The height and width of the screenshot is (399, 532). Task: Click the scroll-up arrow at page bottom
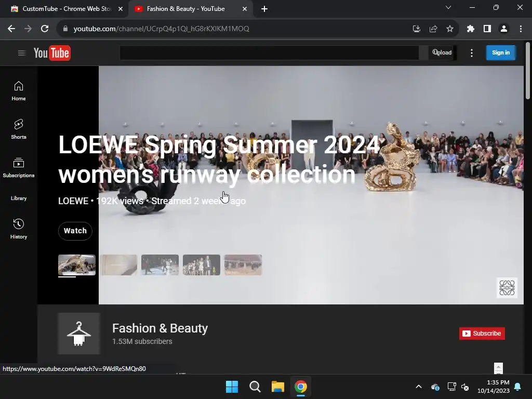(498, 368)
